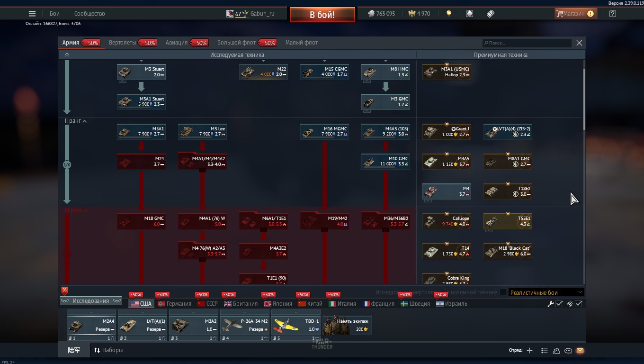The width and height of the screenshot is (644, 364).
Task: Click the search field Поиск
Action: (527, 43)
